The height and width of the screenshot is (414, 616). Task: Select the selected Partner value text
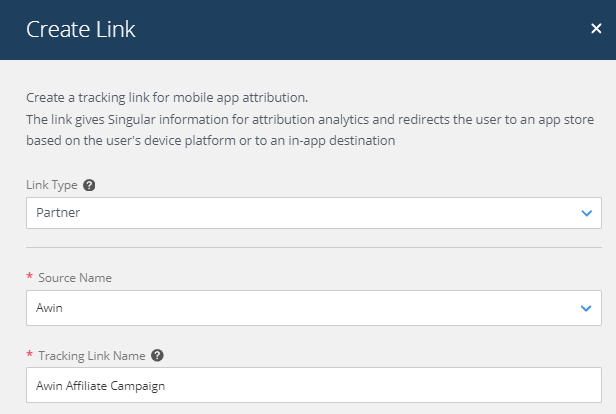pyautogui.click(x=58, y=212)
